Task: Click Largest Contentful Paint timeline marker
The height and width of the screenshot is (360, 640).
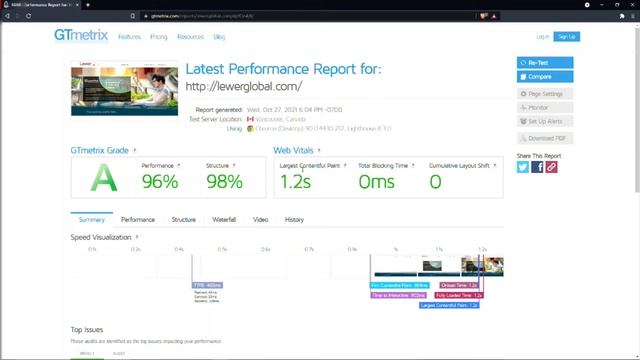Action: [x=449, y=305]
